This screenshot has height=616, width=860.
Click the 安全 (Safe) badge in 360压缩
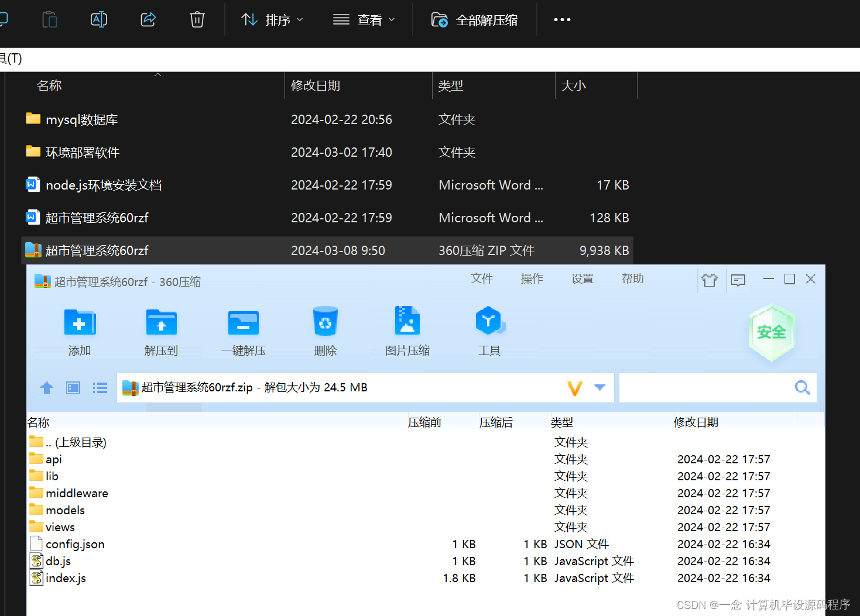(772, 332)
